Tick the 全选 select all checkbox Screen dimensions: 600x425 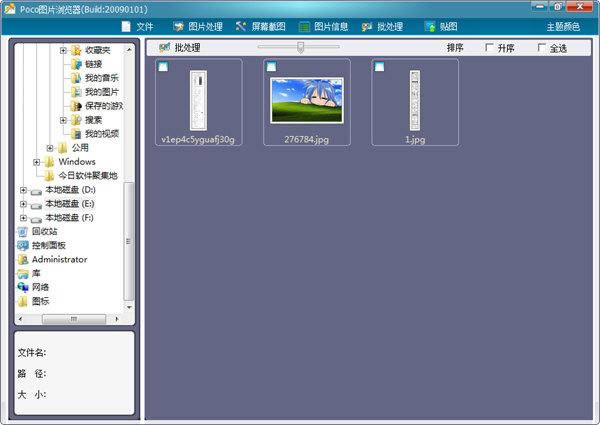[x=542, y=48]
